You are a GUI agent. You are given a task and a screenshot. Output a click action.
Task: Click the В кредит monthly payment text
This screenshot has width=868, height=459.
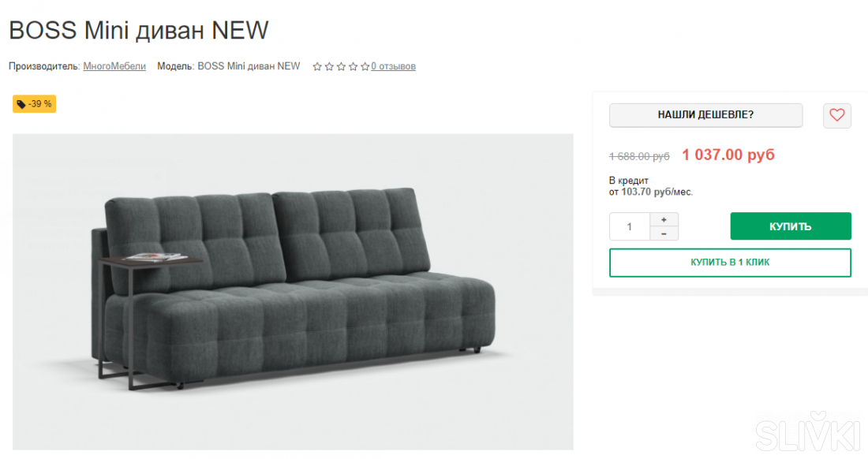click(650, 186)
